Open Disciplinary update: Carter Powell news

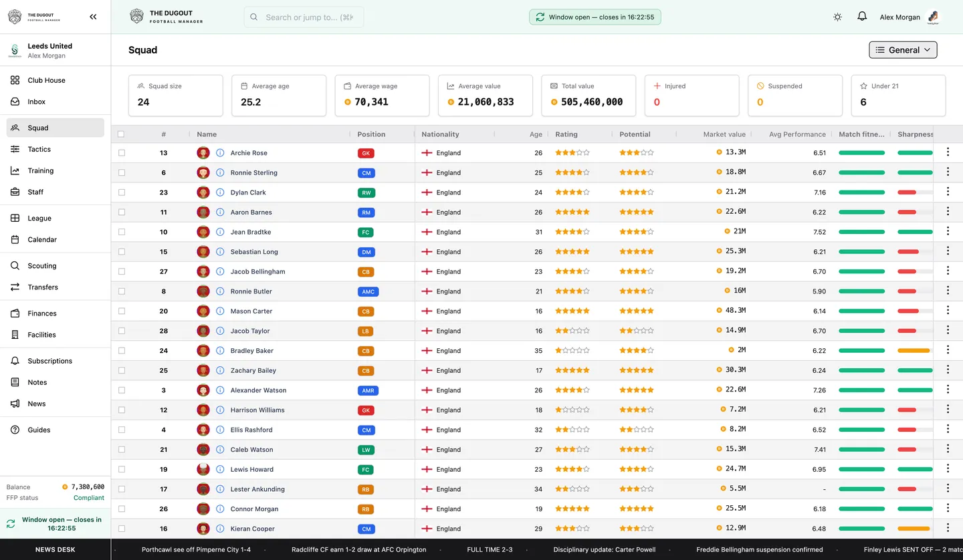[605, 549]
